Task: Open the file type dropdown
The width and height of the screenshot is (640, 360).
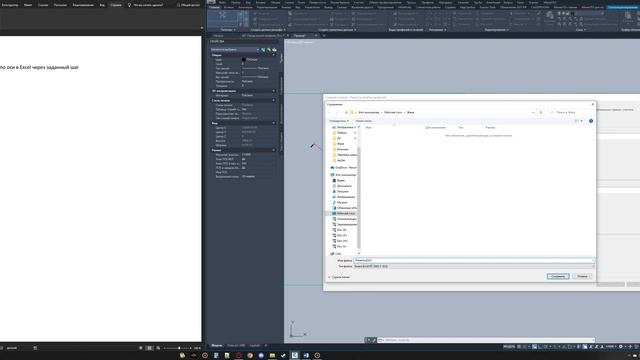Action: [x=473, y=266]
